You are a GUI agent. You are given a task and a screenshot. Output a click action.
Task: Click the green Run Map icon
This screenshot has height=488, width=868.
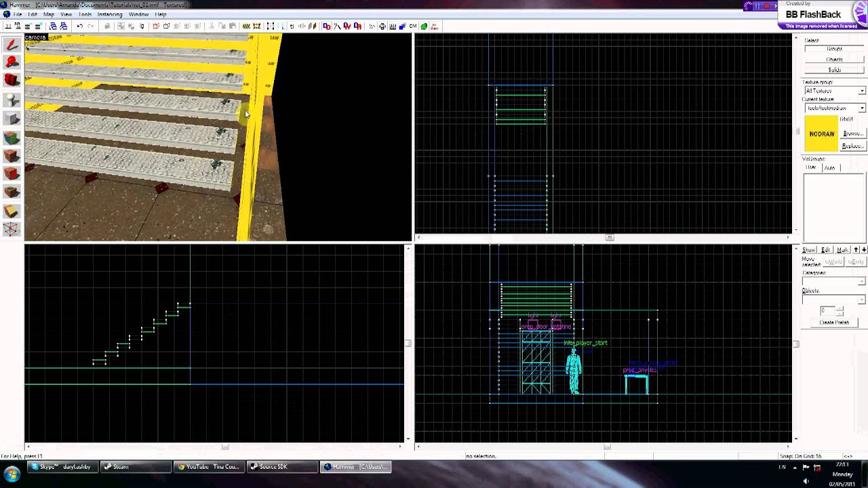pos(424,26)
